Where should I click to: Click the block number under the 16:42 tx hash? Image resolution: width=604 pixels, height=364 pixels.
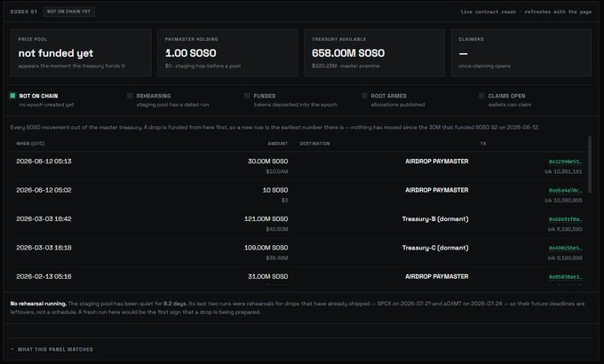(x=565, y=230)
